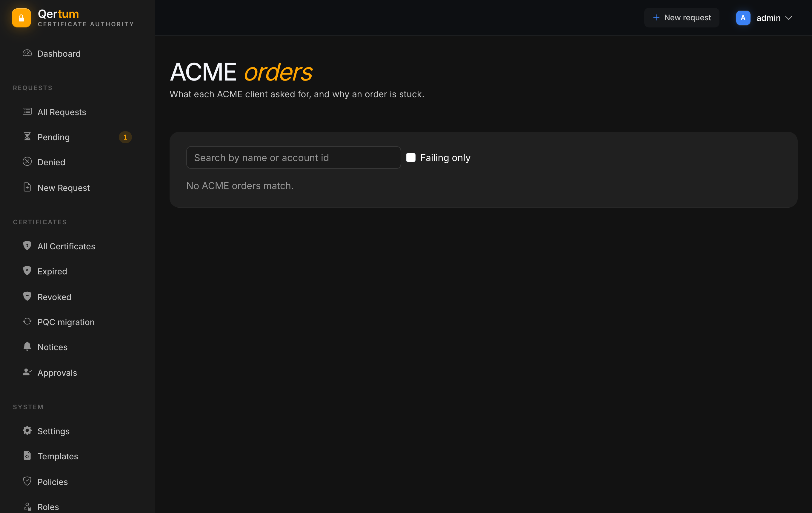The width and height of the screenshot is (812, 513).
Task: Open the Denied menu label
Action: (51, 162)
